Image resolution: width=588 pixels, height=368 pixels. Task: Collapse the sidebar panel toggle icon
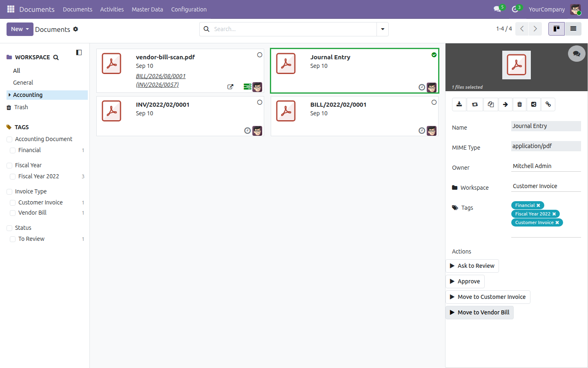[x=79, y=52]
